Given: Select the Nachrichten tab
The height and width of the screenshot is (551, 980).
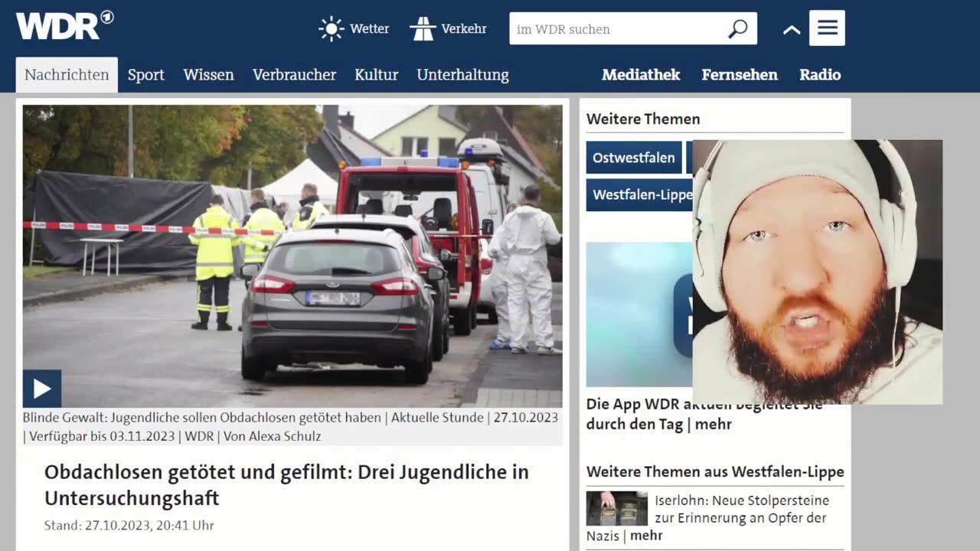Looking at the screenshot, I should pos(67,75).
